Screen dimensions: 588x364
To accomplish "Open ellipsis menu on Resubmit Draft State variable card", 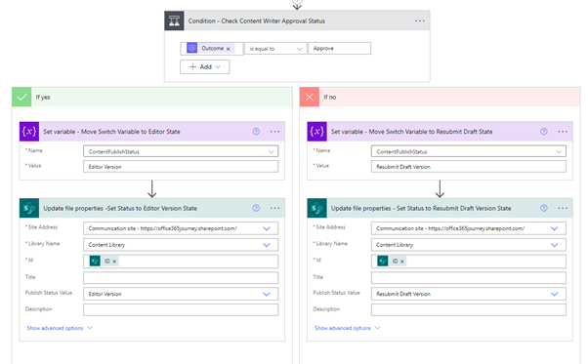I will 563,132.
